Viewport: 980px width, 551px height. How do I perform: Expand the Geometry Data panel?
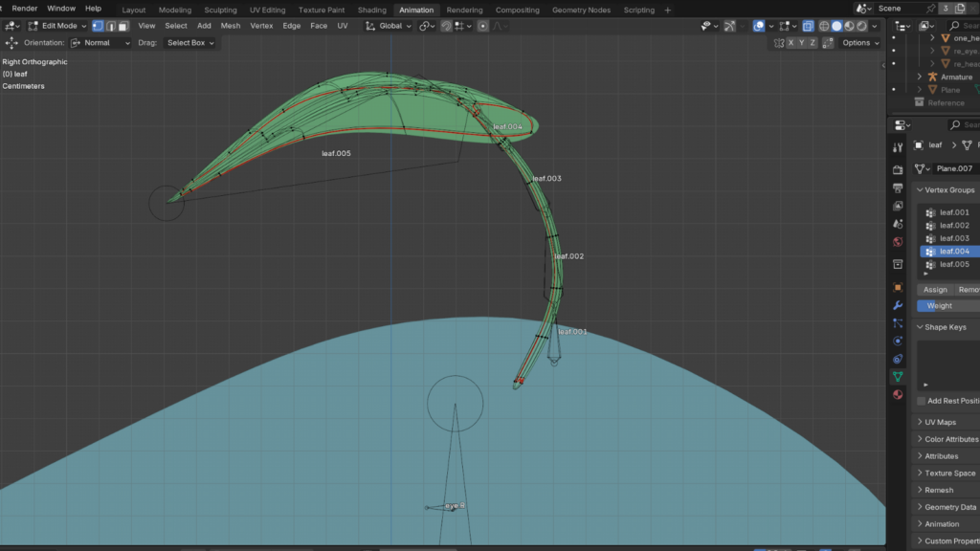(920, 507)
